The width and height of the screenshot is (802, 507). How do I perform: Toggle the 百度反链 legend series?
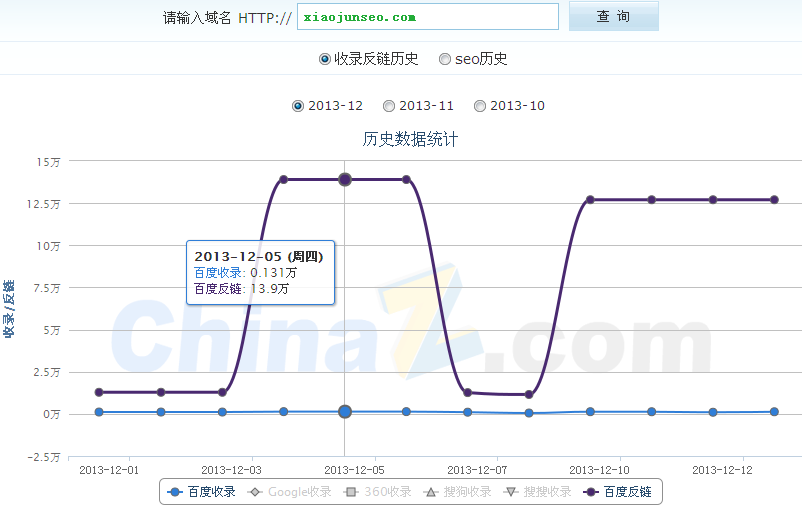[617, 492]
